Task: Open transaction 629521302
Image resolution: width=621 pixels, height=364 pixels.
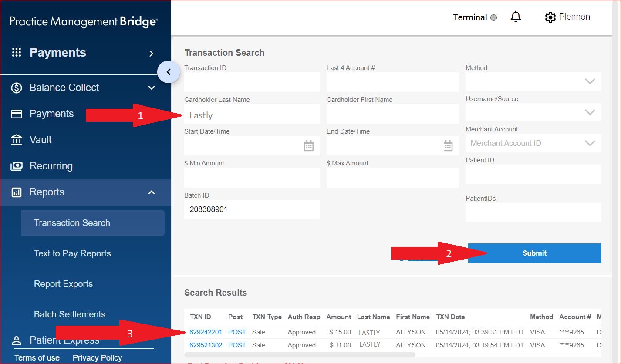Action: pos(206,345)
